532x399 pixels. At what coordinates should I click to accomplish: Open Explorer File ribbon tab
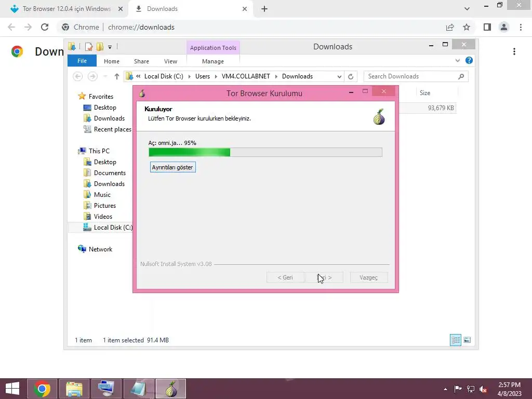(82, 61)
